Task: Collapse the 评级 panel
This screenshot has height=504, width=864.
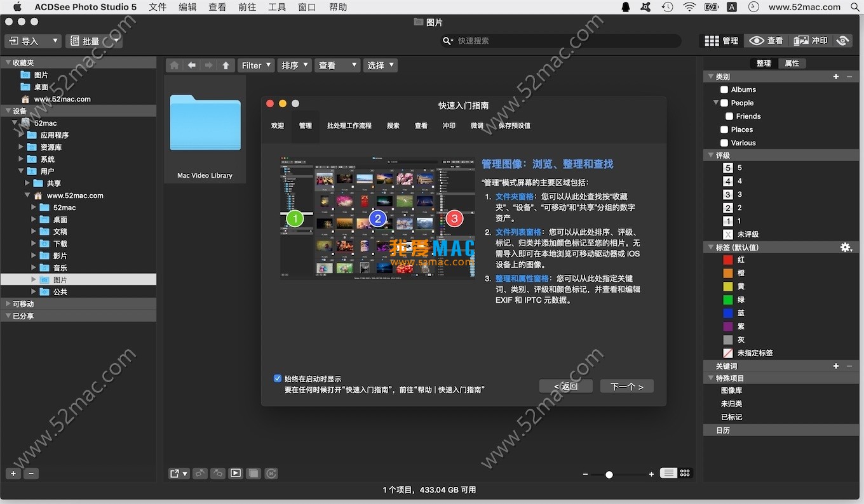Action: click(712, 156)
